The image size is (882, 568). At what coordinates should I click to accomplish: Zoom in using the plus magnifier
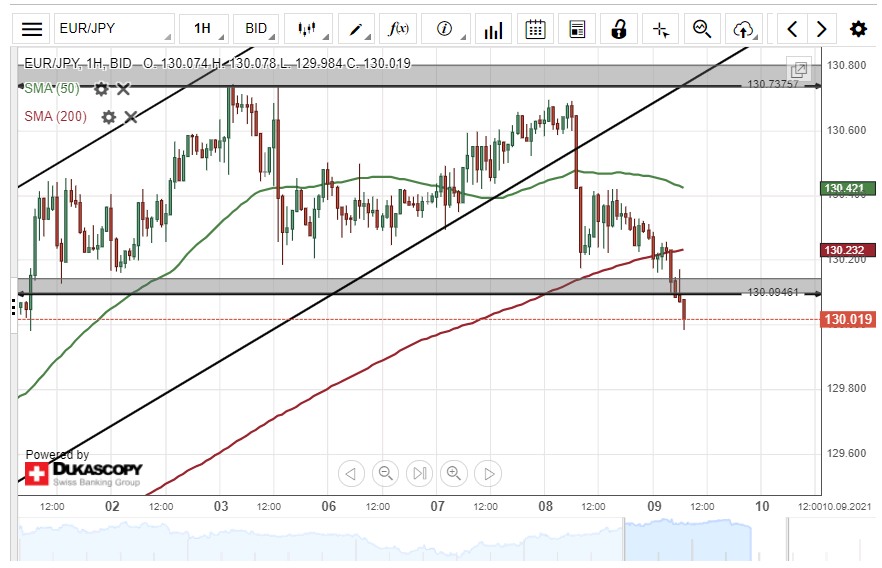tap(454, 474)
